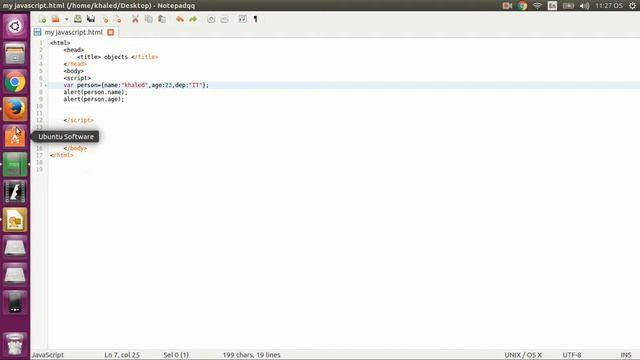Open the system gear session menu

(633, 6)
